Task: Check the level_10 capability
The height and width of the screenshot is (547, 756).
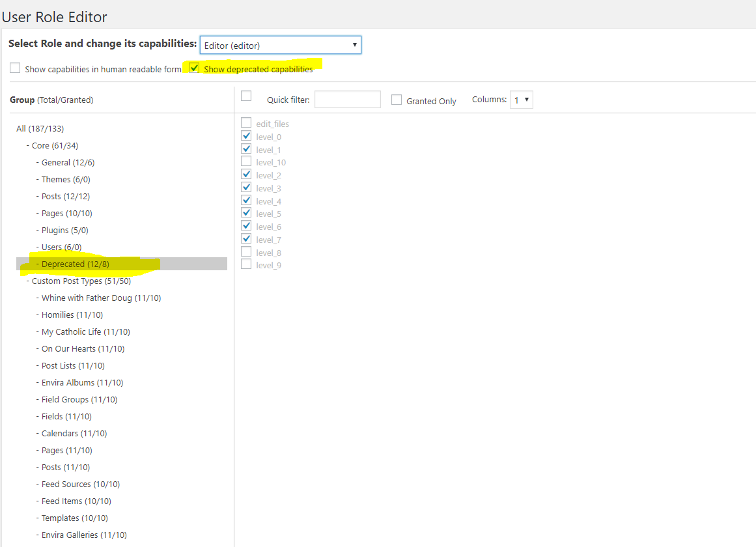Action: (246, 161)
